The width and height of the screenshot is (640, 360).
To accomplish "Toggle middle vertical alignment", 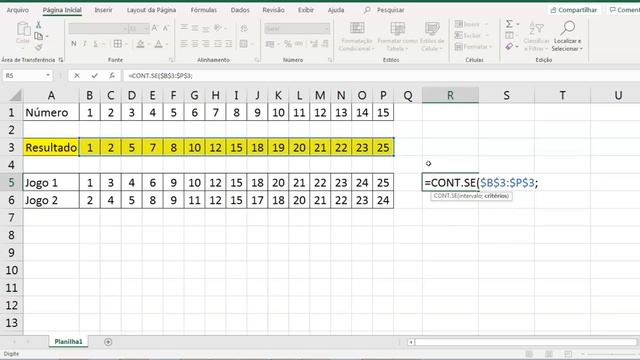I will [195, 28].
